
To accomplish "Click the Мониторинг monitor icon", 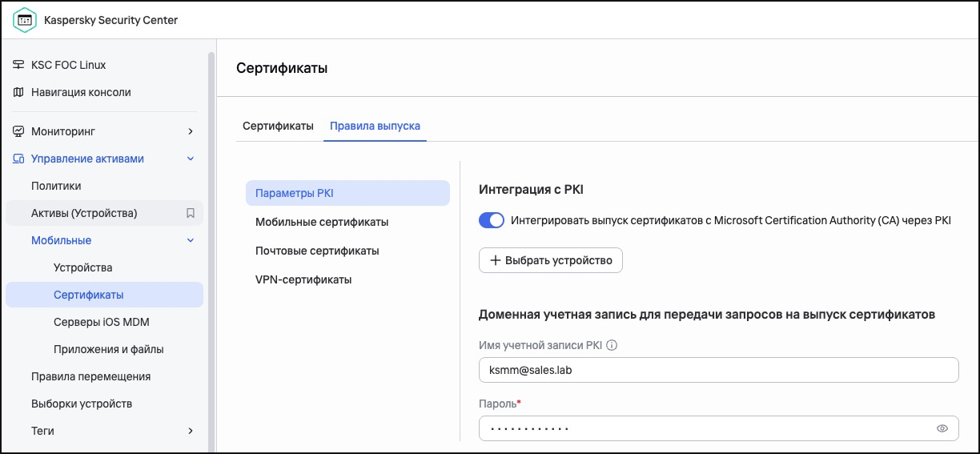I will [18, 131].
